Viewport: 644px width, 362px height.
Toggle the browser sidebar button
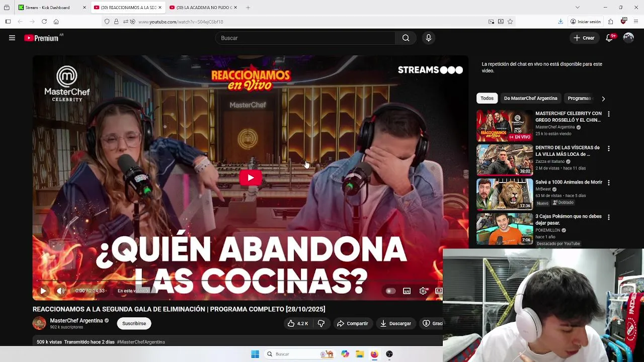(8, 22)
